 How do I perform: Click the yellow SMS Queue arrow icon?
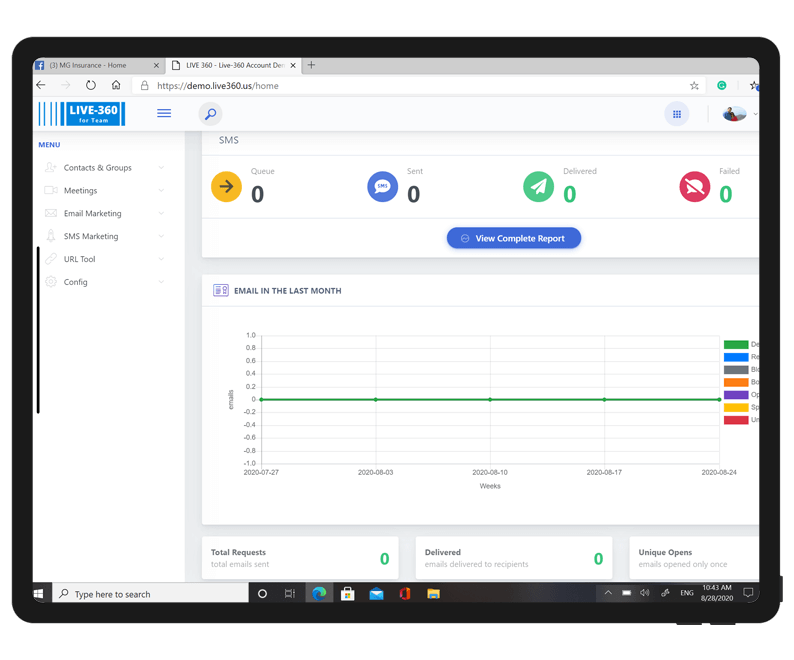(x=227, y=187)
